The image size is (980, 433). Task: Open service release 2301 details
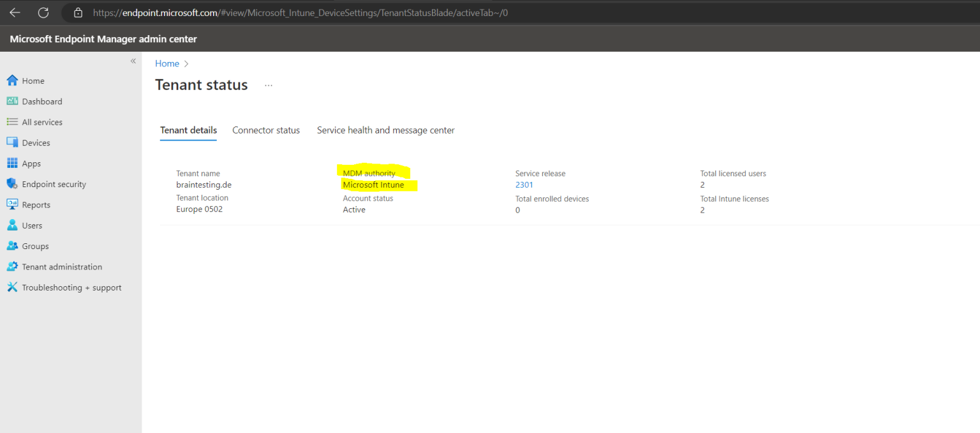click(x=523, y=185)
